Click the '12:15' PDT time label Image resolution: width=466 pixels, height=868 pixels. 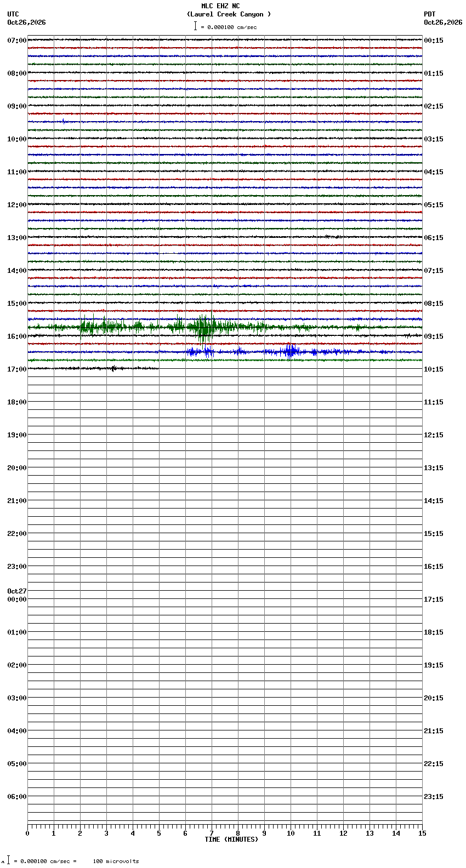(434, 435)
